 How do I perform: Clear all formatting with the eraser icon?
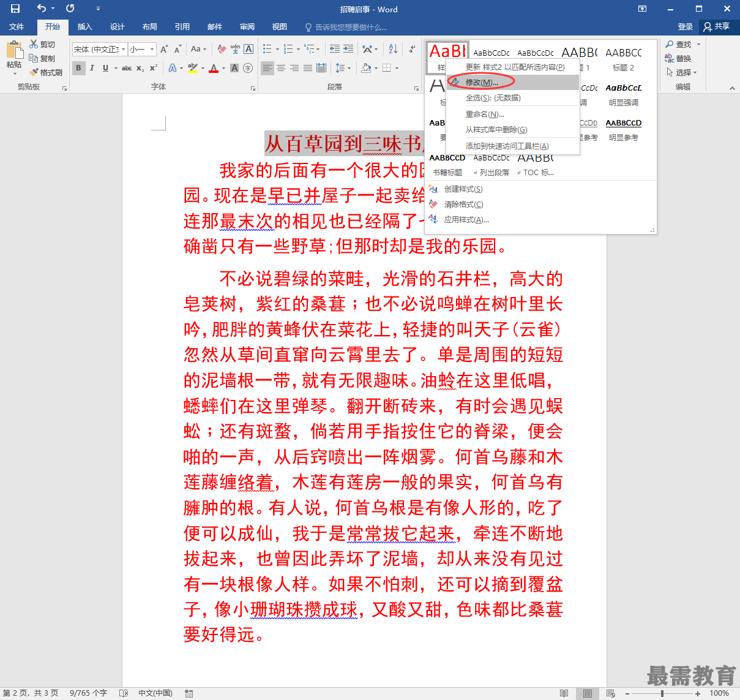point(222,49)
